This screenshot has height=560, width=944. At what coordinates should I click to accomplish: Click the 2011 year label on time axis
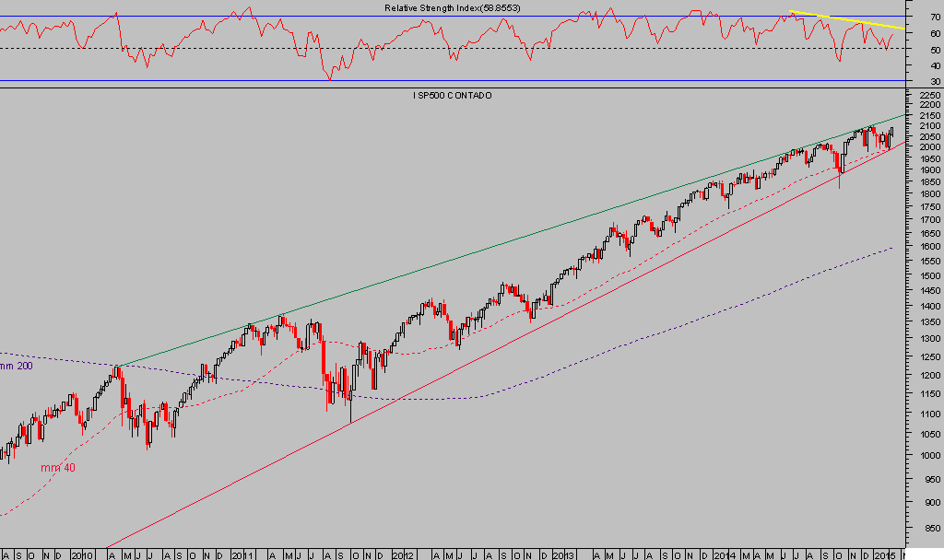242,554
